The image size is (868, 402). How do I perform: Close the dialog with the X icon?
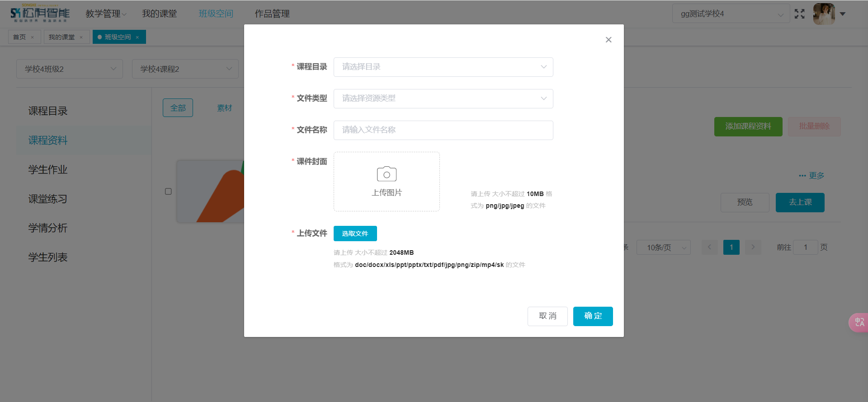coord(609,40)
